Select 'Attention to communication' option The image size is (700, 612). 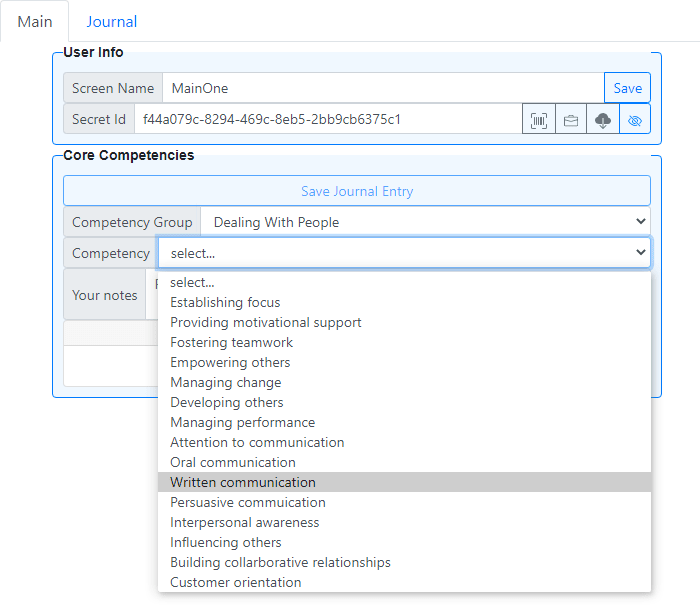(x=404, y=442)
